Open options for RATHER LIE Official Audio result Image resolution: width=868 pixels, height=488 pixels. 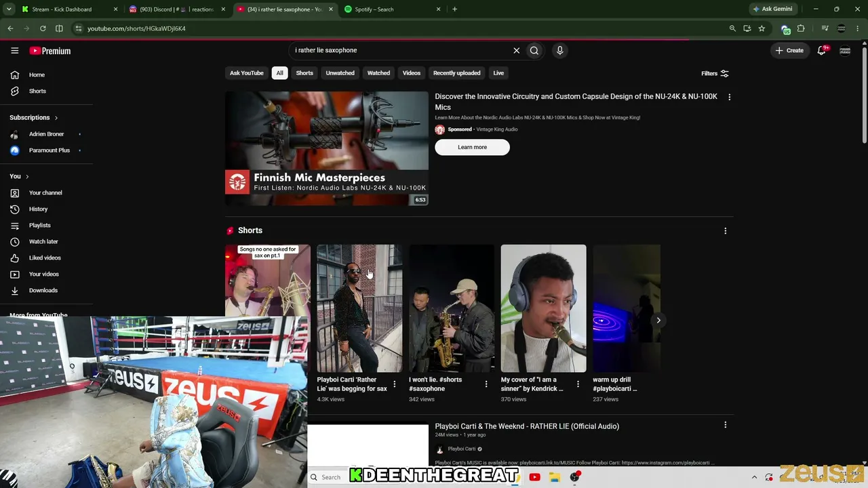pos(725,425)
